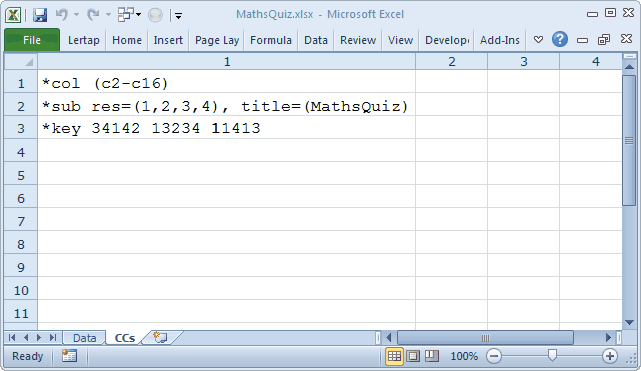Undo the last action

tap(62, 15)
